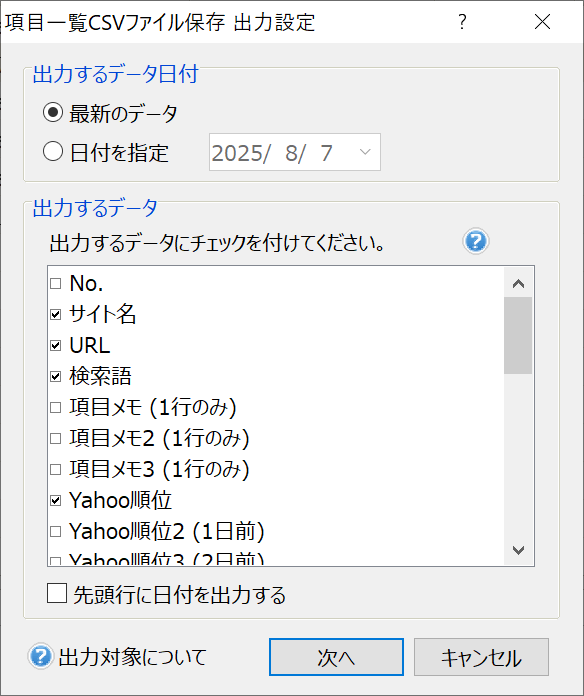
Task: Enable 項目メモ2 (1行のみ) checkbox
Action: click(x=55, y=439)
